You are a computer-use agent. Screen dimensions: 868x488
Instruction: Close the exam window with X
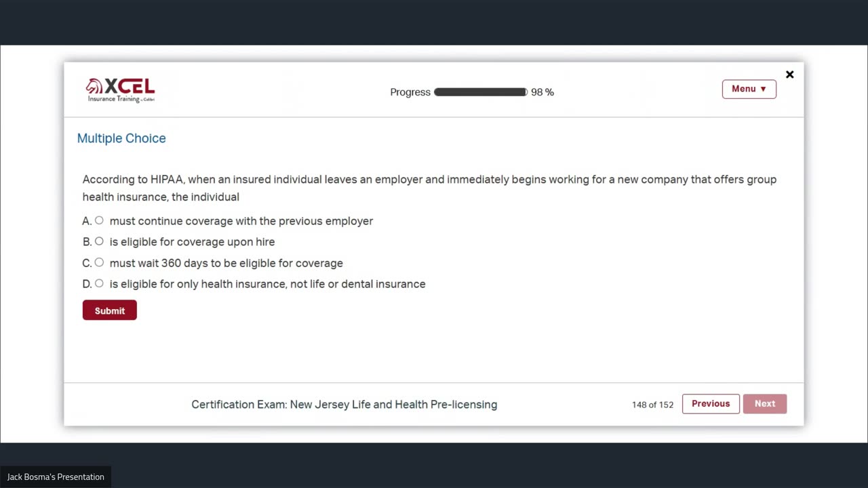(789, 75)
